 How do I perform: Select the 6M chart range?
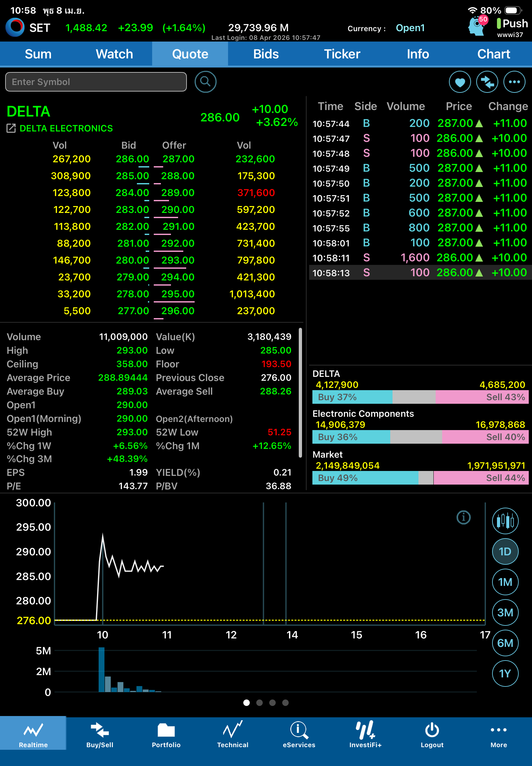(x=505, y=643)
